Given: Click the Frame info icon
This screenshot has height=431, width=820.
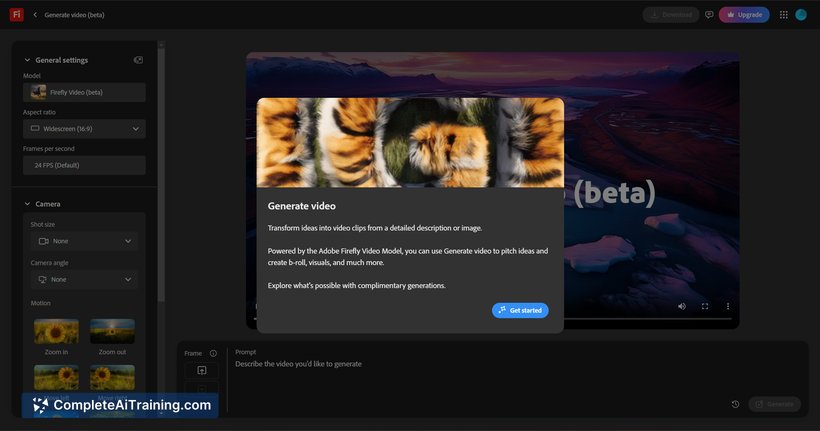Looking at the screenshot, I should point(213,353).
